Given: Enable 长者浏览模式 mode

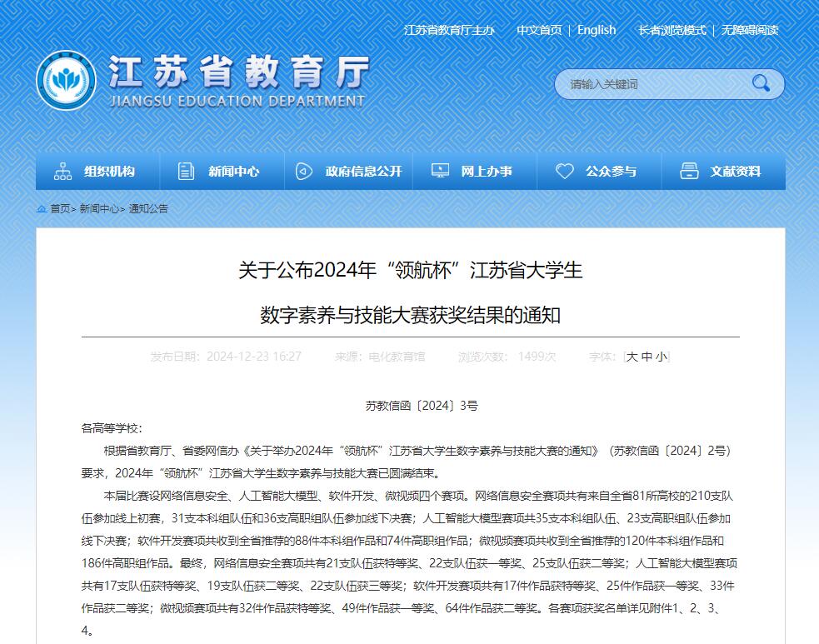Looking at the screenshot, I should click(x=672, y=30).
